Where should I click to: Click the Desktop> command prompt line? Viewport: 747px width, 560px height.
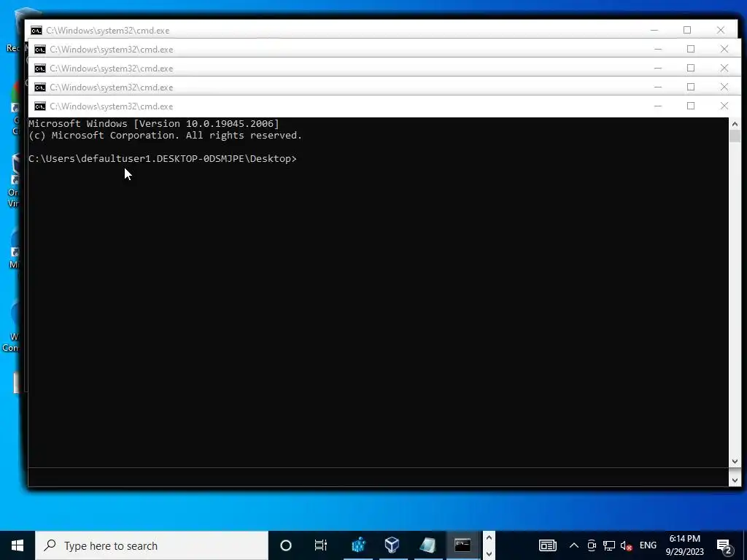tap(163, 158)
